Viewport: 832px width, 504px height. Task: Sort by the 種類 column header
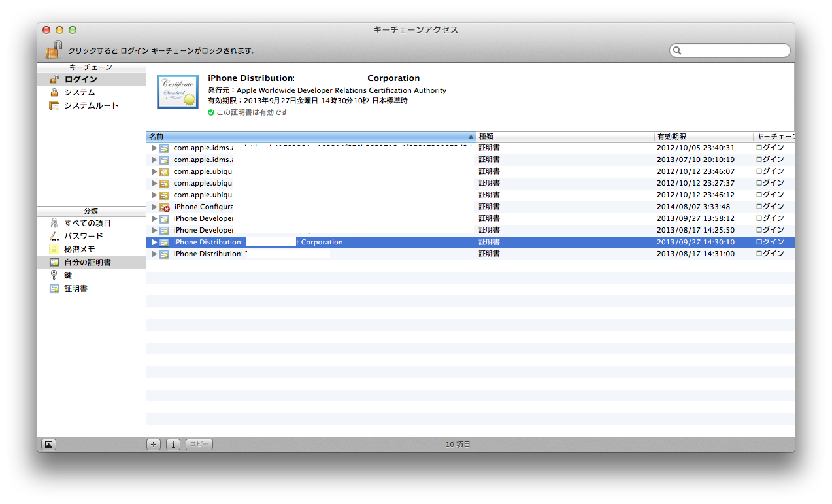565,137
